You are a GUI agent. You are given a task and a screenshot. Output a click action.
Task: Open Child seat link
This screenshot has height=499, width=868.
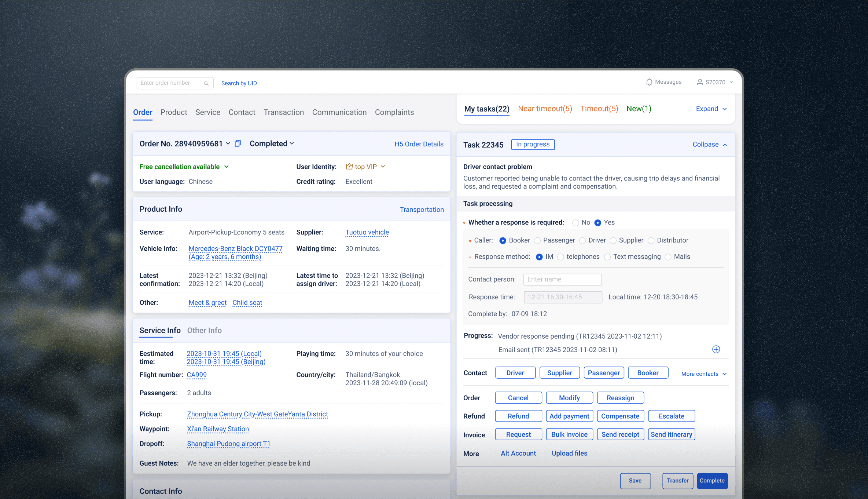click(247, 303)
